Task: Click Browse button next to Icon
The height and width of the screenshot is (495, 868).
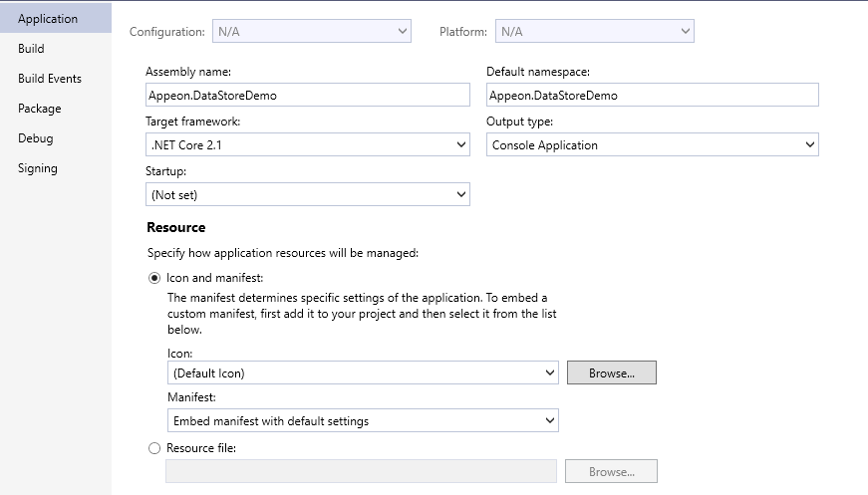Action: 612,372
